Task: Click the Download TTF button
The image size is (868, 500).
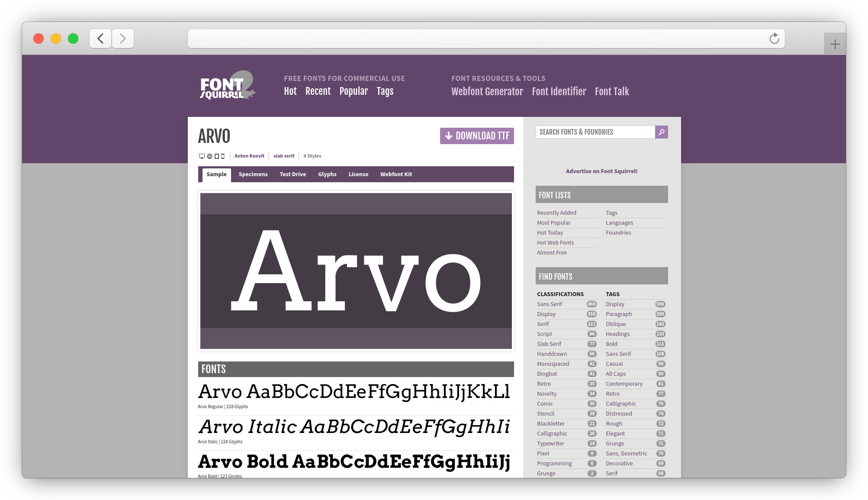Action: (x=477, y=136)
